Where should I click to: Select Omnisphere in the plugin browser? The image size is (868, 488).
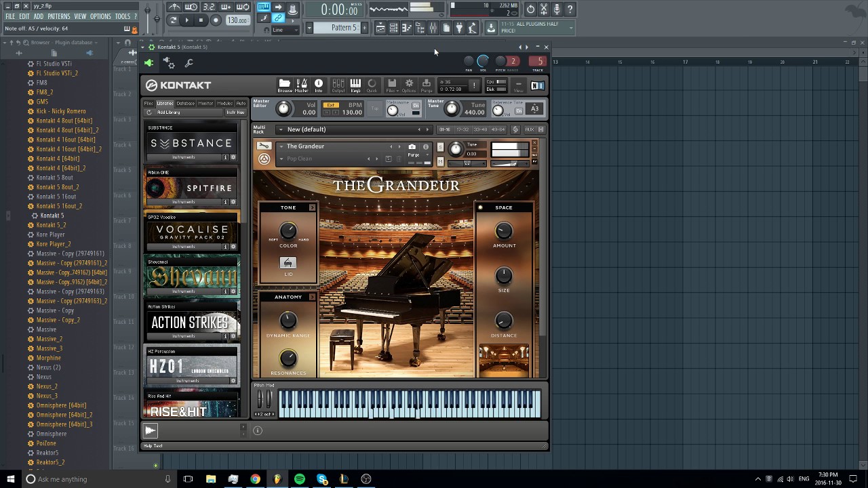click(x=52, y=434)
